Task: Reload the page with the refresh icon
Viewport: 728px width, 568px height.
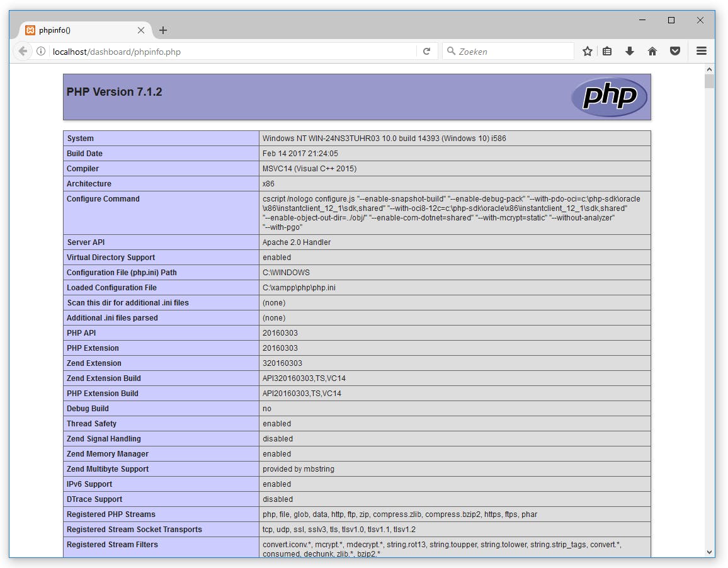Action: coord(427,51)
